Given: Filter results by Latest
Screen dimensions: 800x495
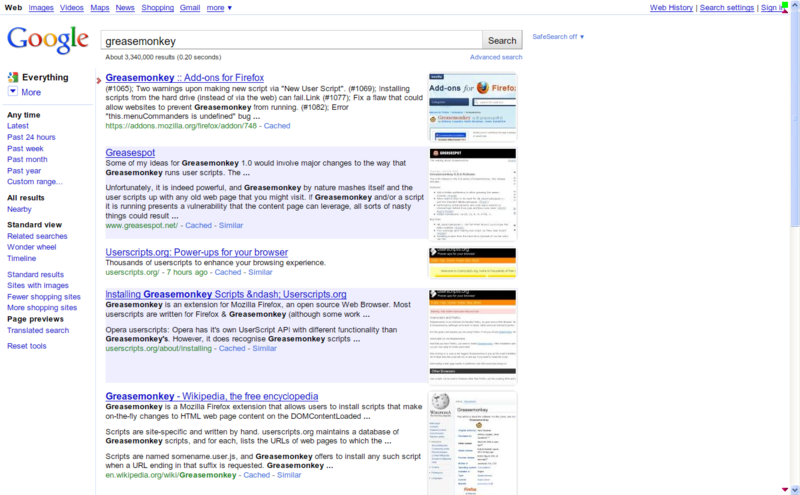Looking at the screenshot, I should [18, 126].
